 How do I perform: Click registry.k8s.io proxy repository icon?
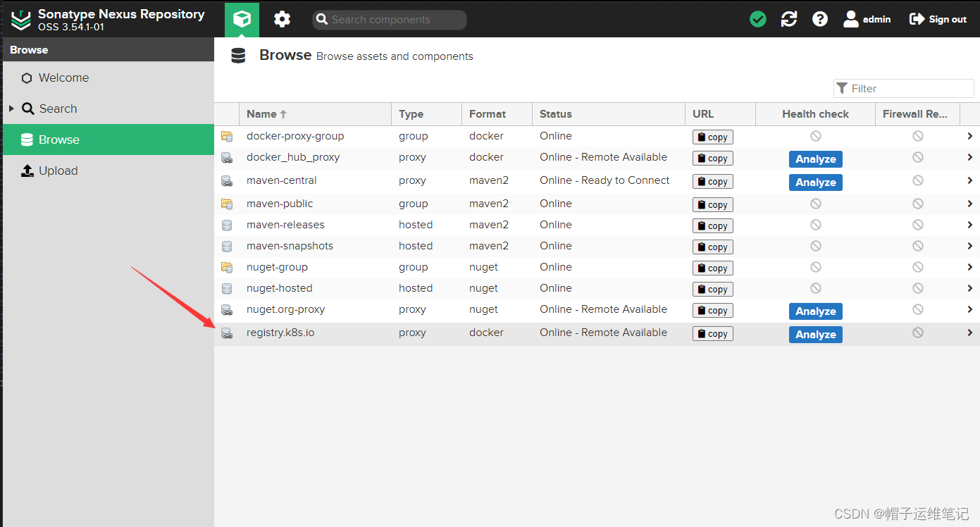[226, 333]
